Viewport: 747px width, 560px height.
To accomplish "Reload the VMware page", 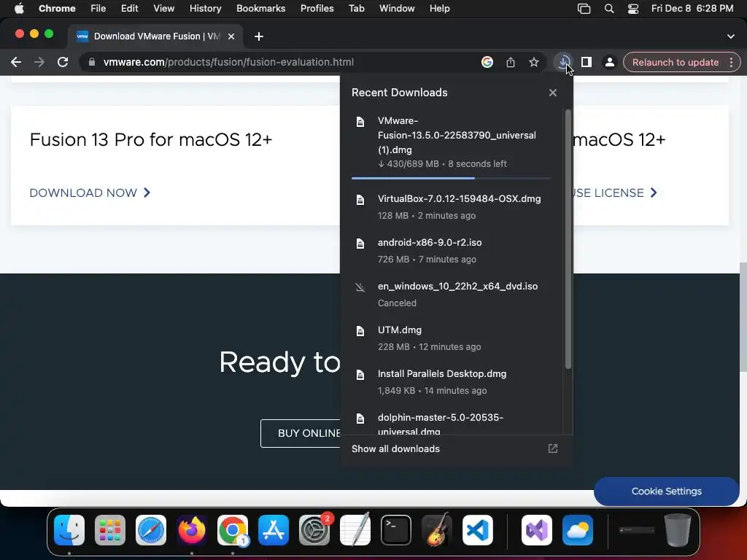I will [x=63, y=62].
